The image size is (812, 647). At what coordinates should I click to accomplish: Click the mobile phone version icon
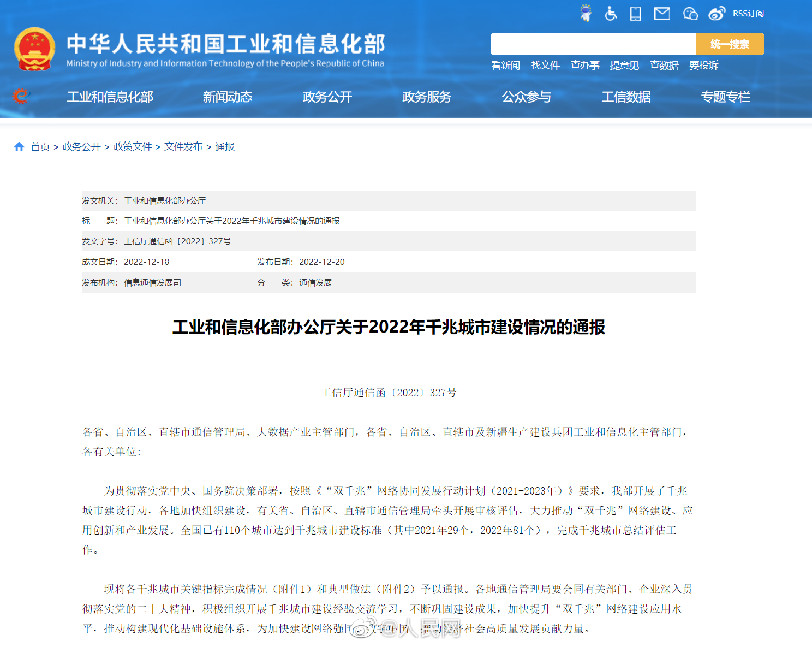[635, 13]
